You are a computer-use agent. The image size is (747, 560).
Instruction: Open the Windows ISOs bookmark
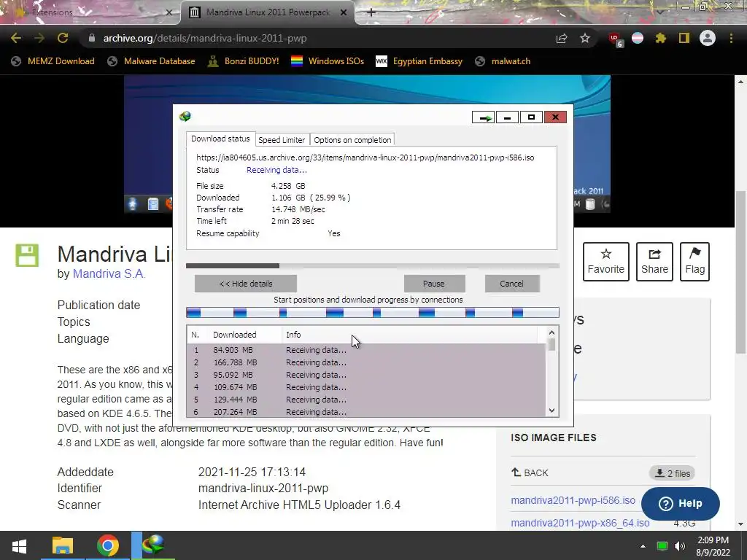click(328, 61)
